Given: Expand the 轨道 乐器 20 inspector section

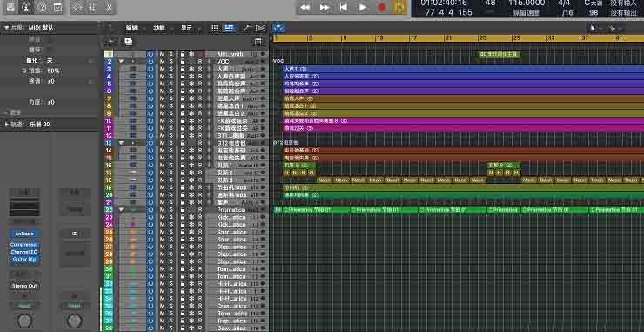Looking at the screenshot, I should (7, 124).
